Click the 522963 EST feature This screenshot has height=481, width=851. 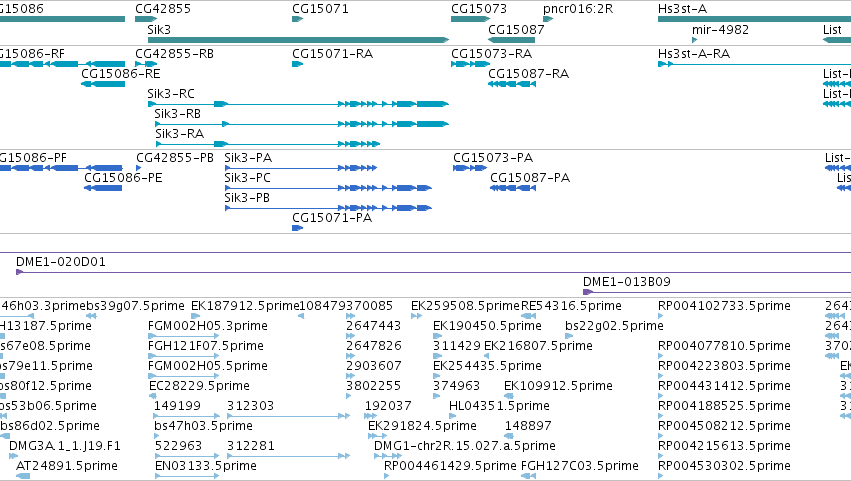187,456
